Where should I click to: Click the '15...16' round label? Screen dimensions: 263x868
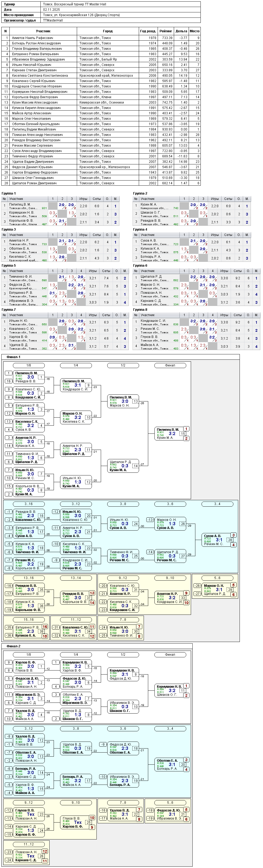pyautogui.click(x=29, y=620)
